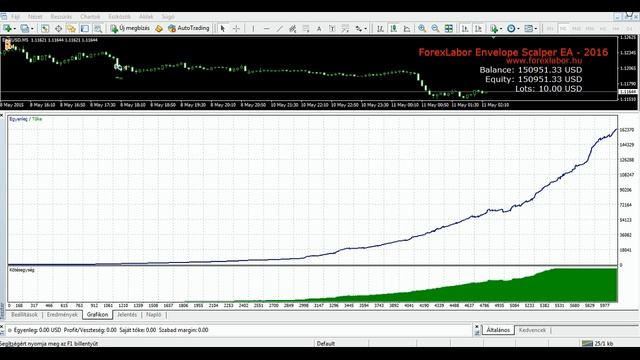Expand the periods dropdown arrow

point(518,29)
